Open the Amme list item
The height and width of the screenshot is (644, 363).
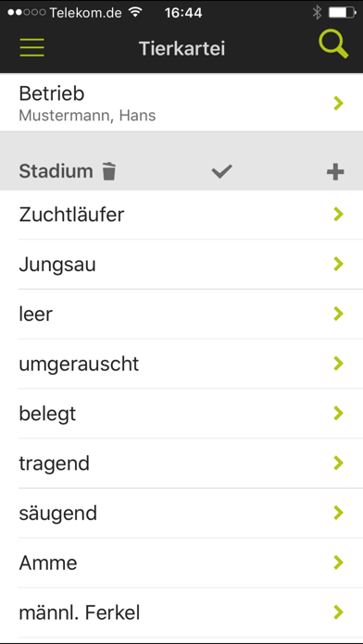181,563
